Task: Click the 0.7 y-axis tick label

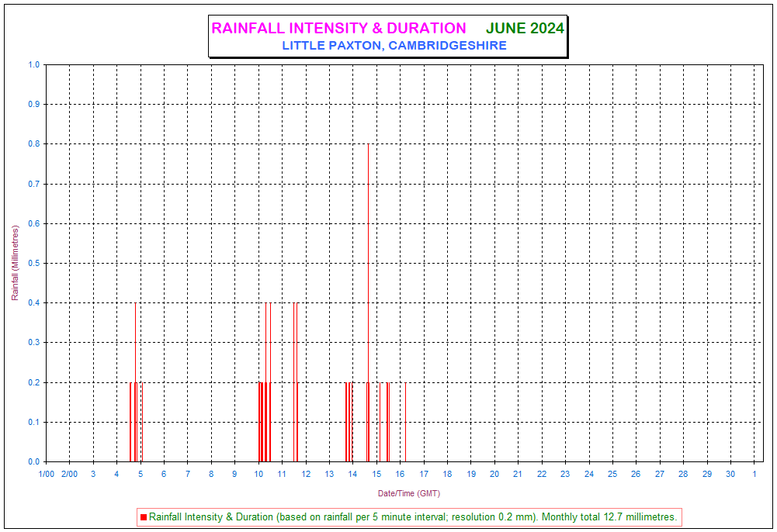Action: click(34, 184)
